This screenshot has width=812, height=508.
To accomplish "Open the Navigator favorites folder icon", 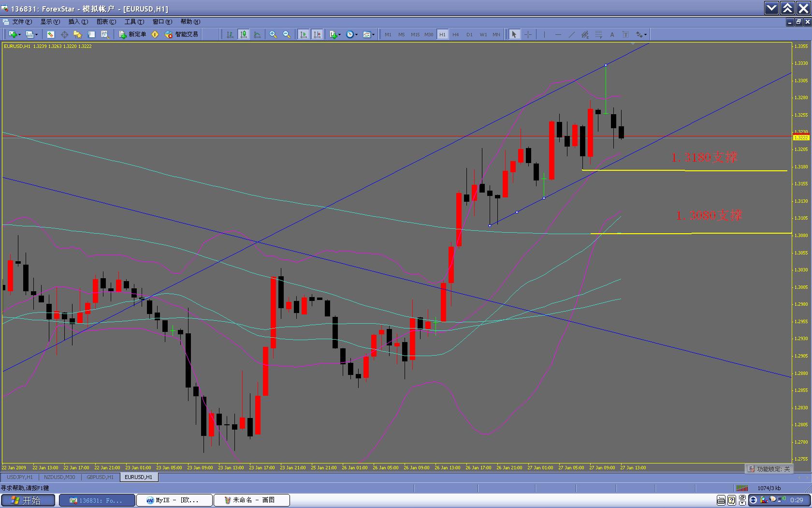I will [77, 34].
